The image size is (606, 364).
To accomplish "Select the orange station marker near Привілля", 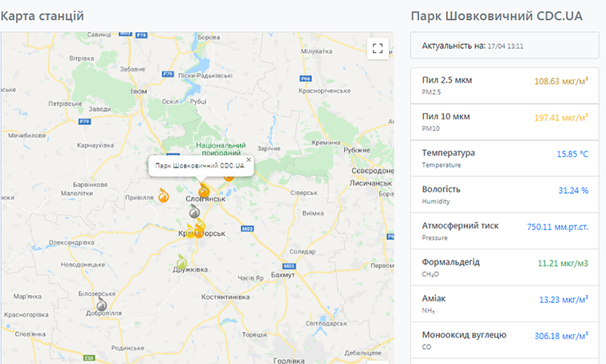I will (164, 196).
